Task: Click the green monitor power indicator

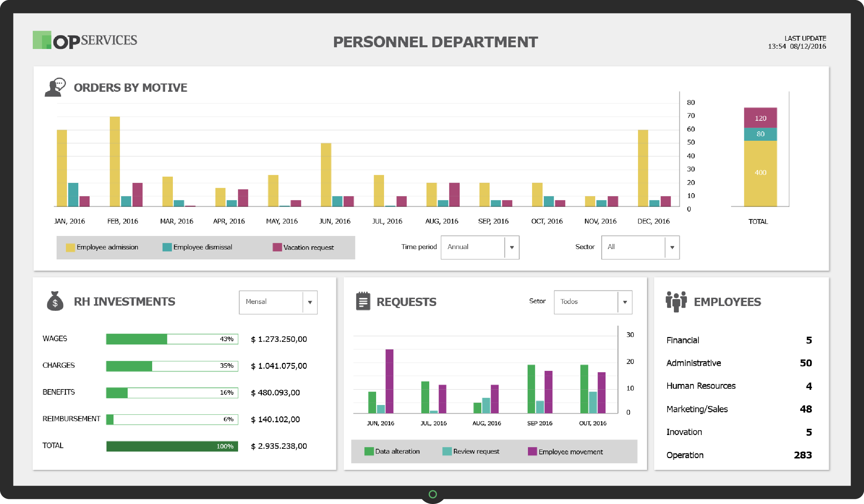Action: pyautogui.click(x=432, y=494)
